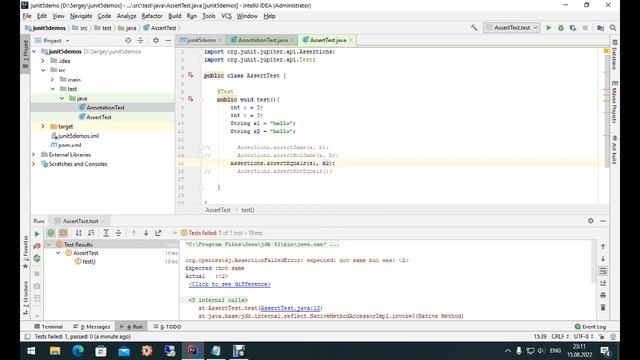Click the locate-file target icon in Project panel

(x=128, y=40)
